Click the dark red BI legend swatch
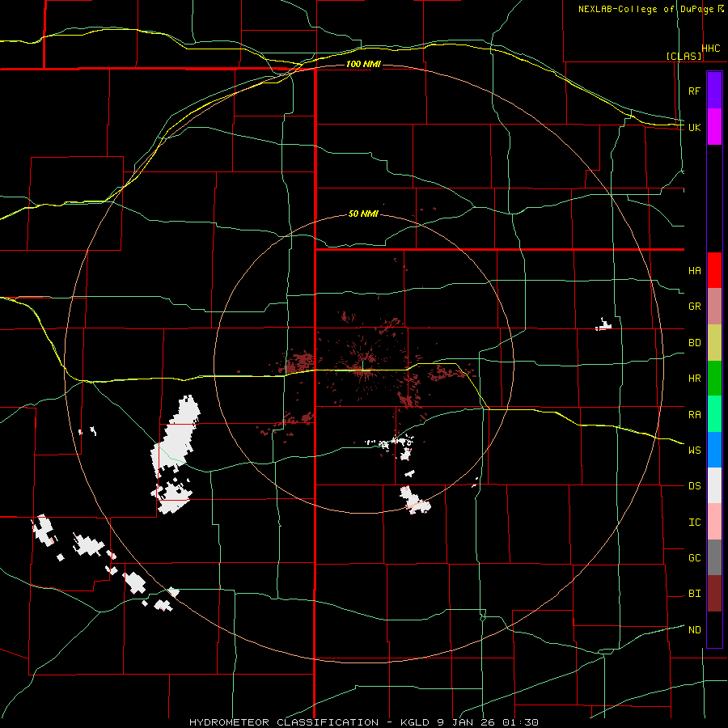Image resolution: width=728 pixels, height=728 pixels. click(714, 593)
